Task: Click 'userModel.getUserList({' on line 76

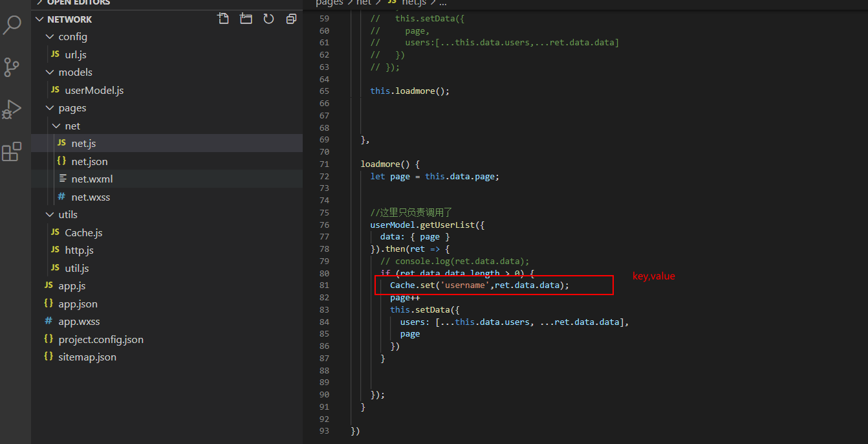Action: click(428, 225)
